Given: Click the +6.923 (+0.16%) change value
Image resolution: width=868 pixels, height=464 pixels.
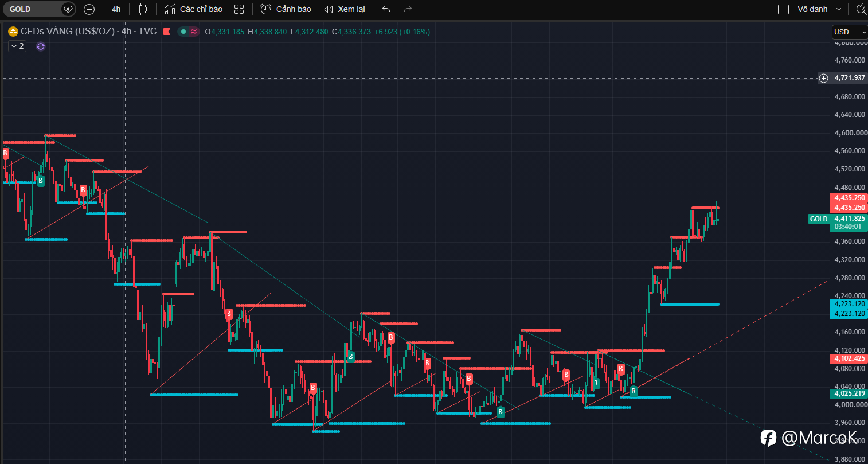Looking at the screenshot, I should click(x=402, y=32).
